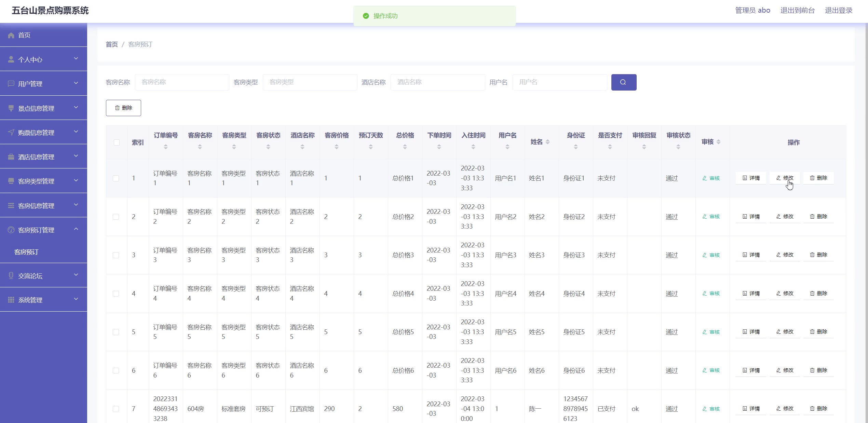Click the 酒店名称 search input field

tap(437, 82)
